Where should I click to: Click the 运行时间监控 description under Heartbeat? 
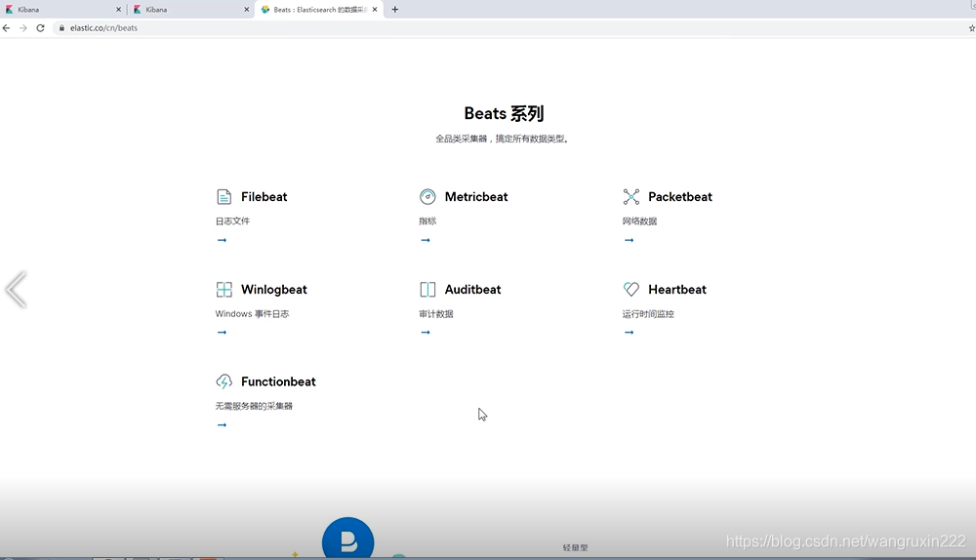click(648, 313)
